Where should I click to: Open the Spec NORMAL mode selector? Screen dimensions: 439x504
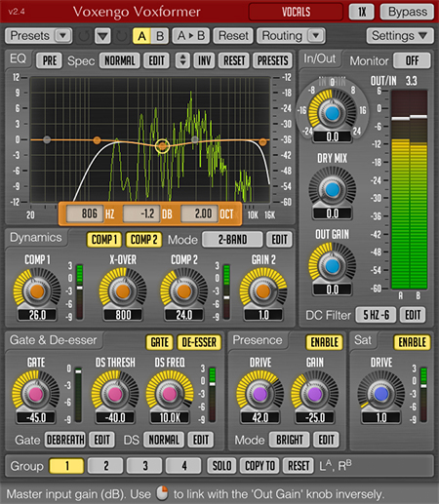tap(119, 60)
